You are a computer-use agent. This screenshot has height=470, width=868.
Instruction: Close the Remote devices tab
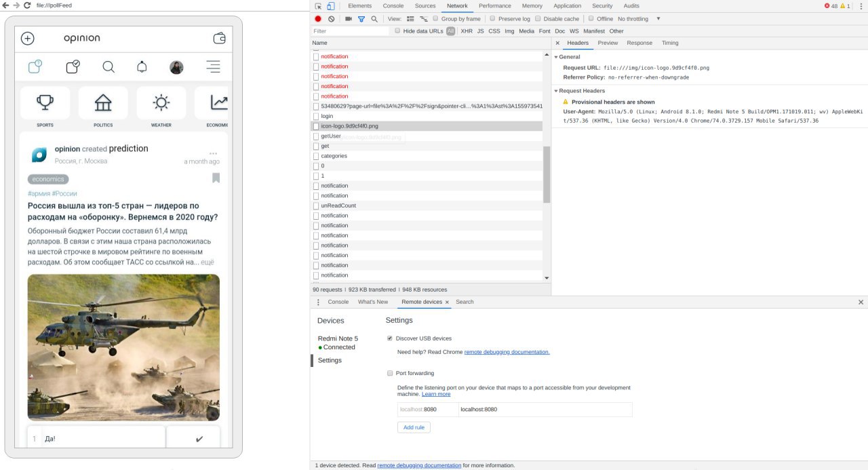coord(447,302)
